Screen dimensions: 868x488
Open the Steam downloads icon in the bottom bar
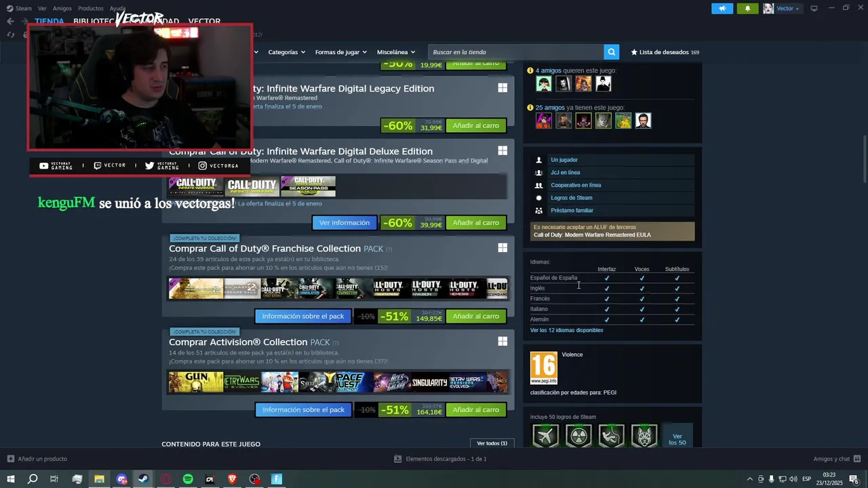tap(398, 459)
